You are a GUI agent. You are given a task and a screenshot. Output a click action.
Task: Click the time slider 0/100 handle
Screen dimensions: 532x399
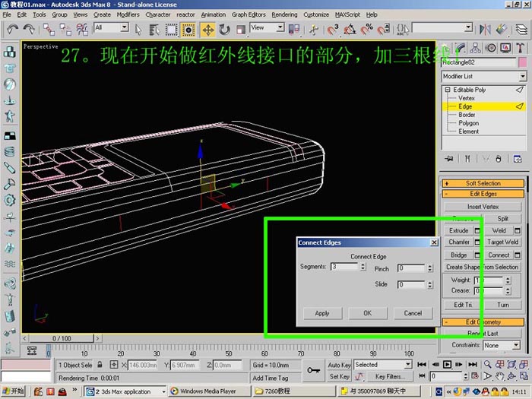point(62,339)
